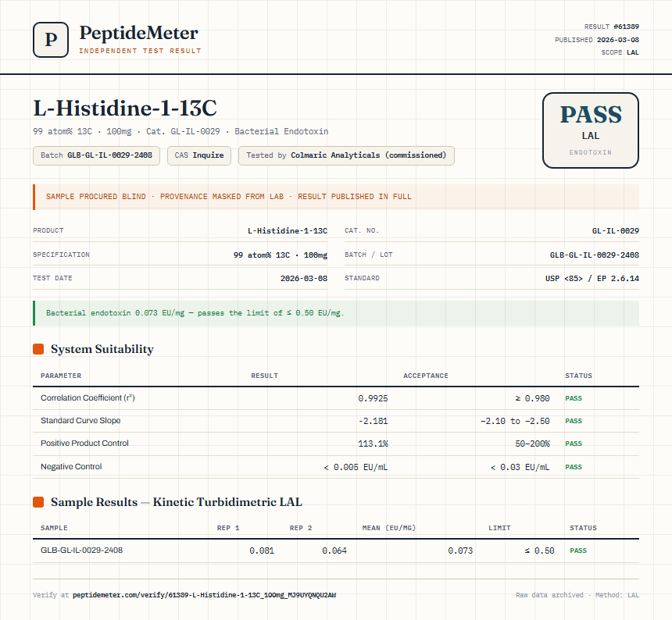Click the PASS status in the sample results row
The image size is (672, 620).
(578, 551)
